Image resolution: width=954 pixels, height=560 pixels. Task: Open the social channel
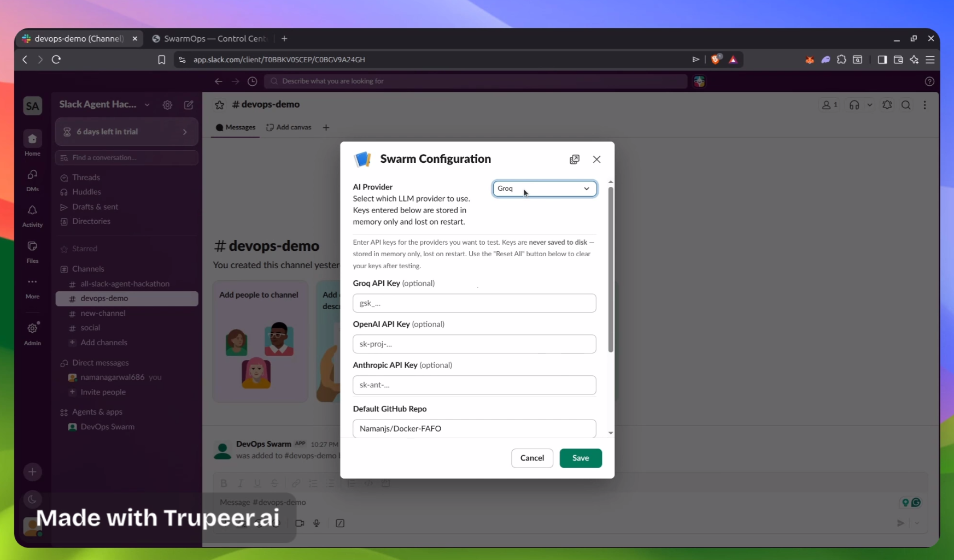pos(127,328)
